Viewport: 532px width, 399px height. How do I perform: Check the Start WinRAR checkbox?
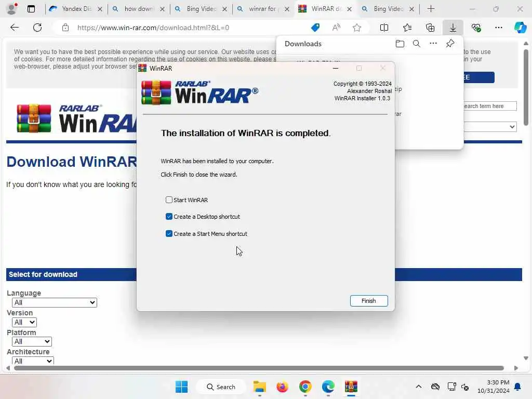click(169, 200)
